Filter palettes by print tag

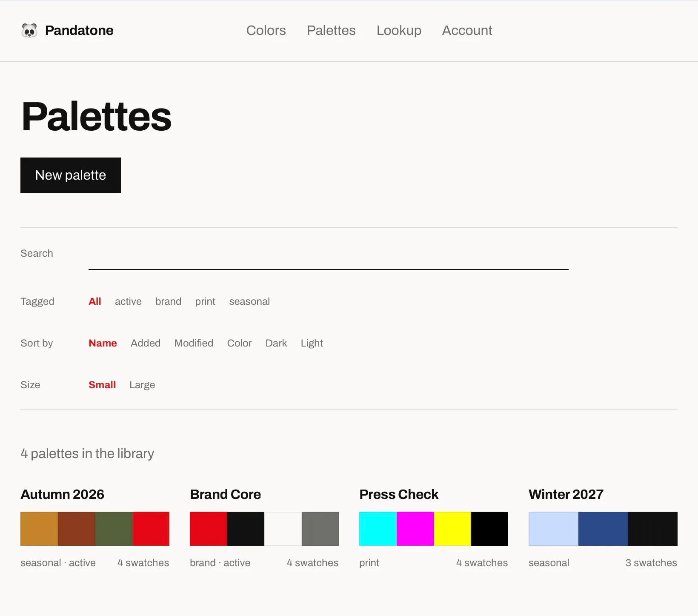(x=205, y=301)
